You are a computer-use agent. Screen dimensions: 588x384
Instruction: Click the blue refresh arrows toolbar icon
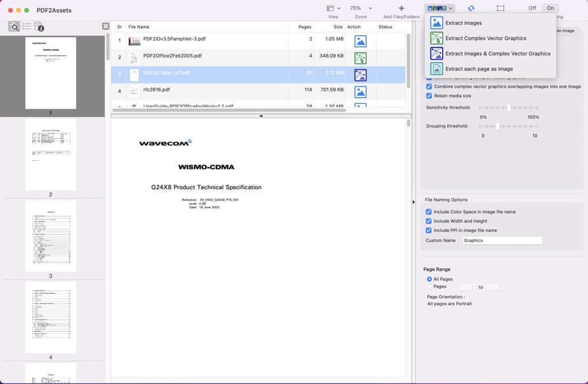471,8
